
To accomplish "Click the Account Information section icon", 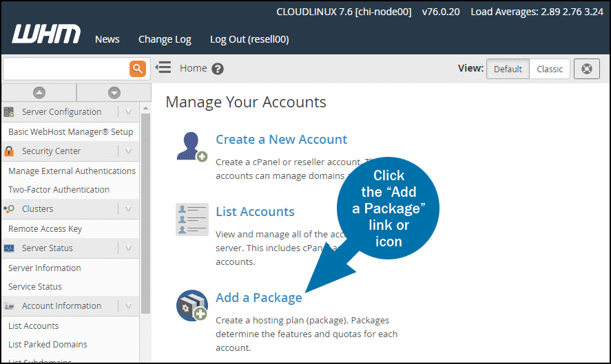I will point(9,306).
